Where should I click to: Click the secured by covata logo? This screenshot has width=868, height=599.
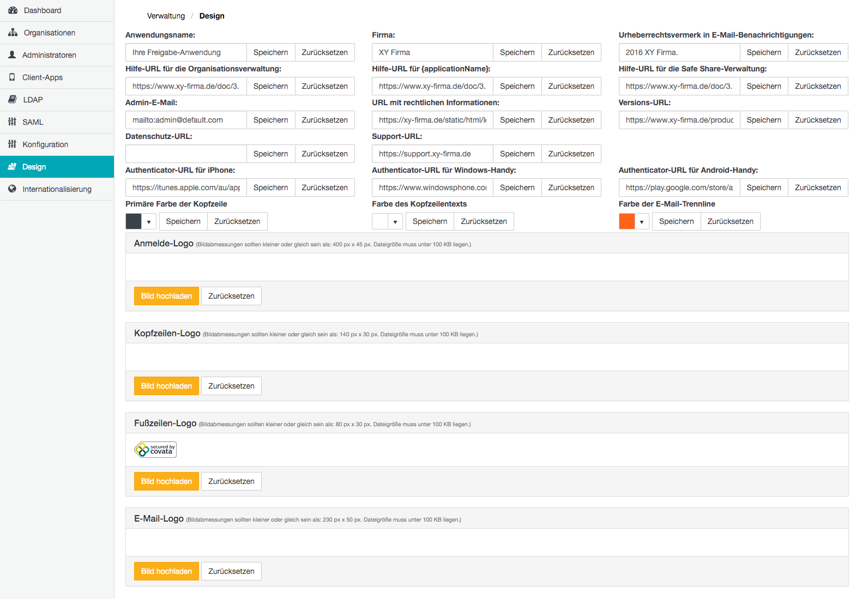(x=155, y=450)
